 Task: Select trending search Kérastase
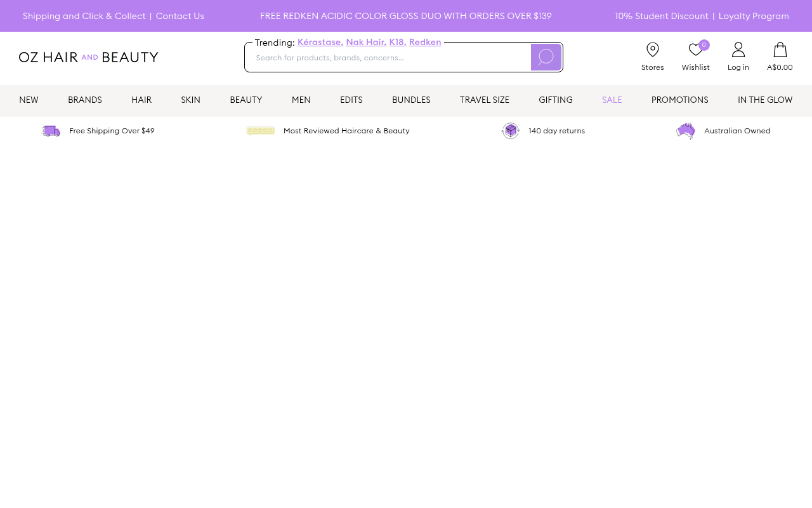pyautogui.click(x=320, y=43)
